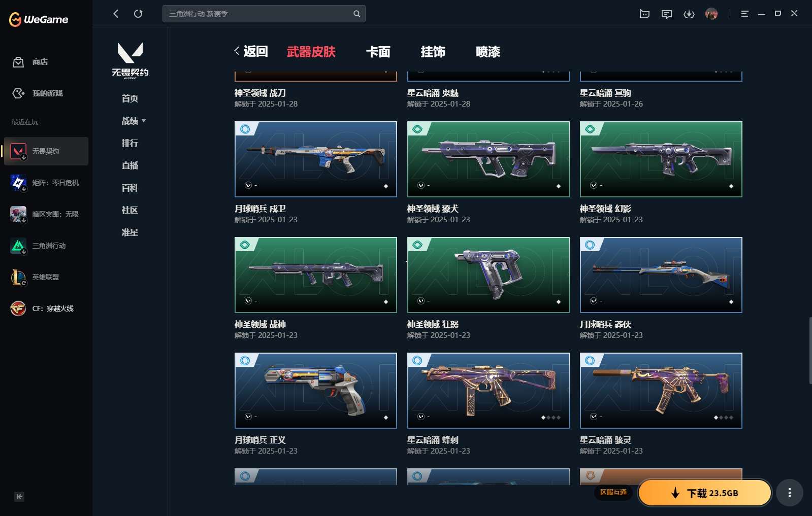Switch to the 喷漆 tab
The width and height of the screenshot is (812, 516).
coord(488,52)
